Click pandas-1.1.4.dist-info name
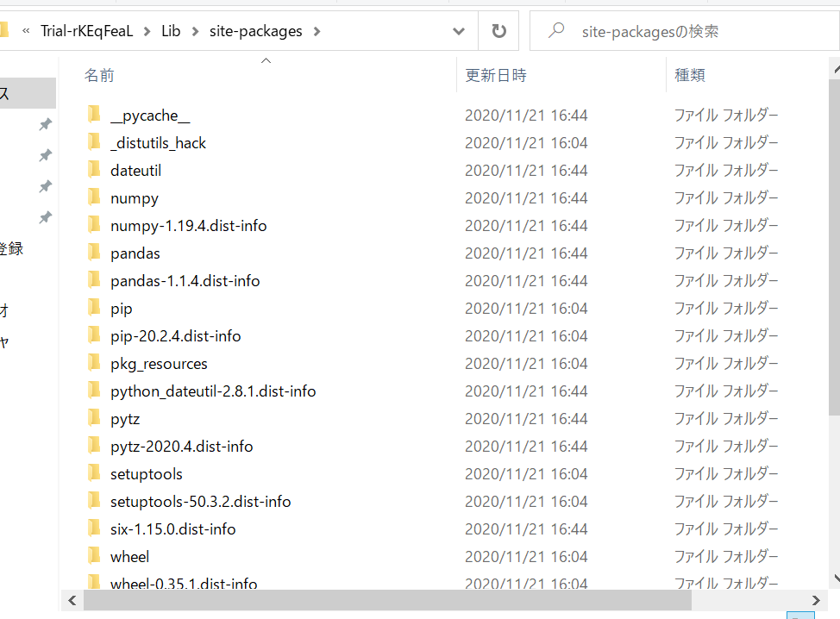 (185, 281)
